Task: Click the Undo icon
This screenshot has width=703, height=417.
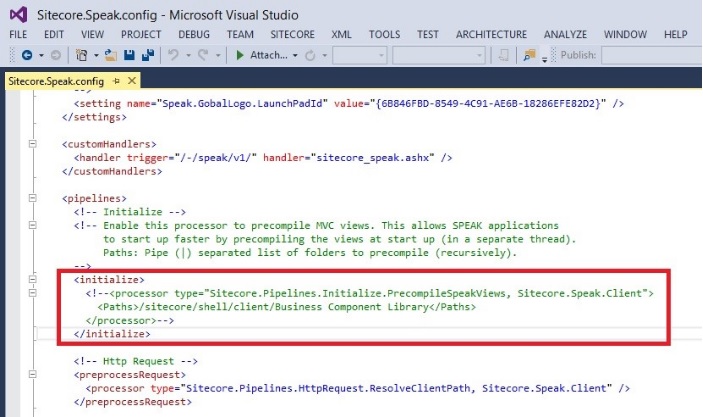Action: pos(173,55)
